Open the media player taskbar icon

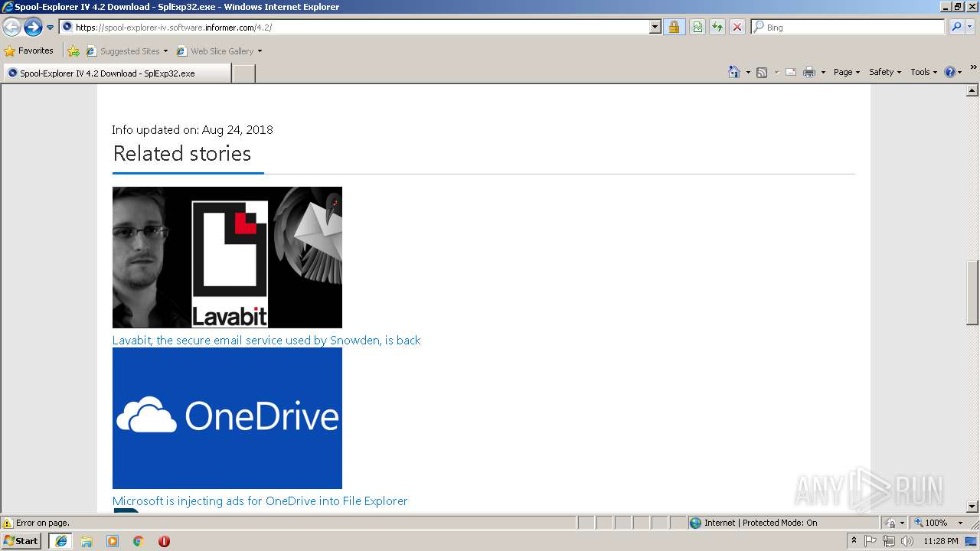(113, 541)
